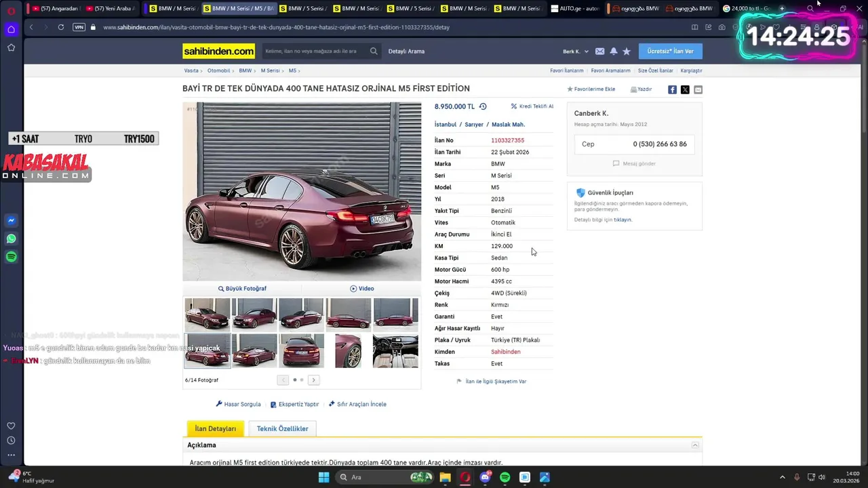
Task: Open a new browser tab
Action: tap(782, 8)
